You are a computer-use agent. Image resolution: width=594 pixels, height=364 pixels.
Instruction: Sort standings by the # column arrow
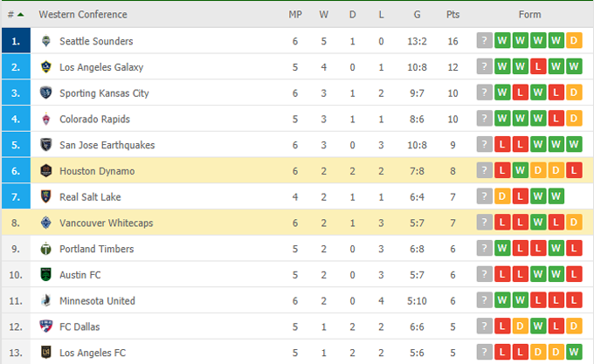tap(17, 15)
